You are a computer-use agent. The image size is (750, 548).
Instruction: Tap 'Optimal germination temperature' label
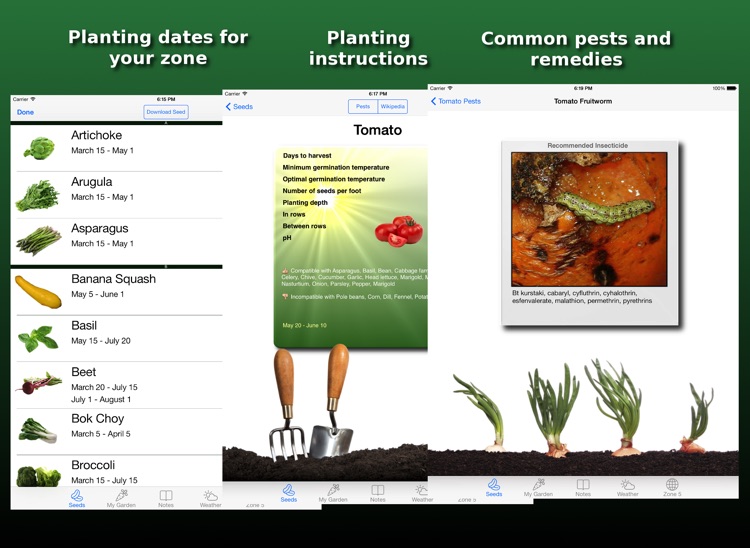[334, 179]
